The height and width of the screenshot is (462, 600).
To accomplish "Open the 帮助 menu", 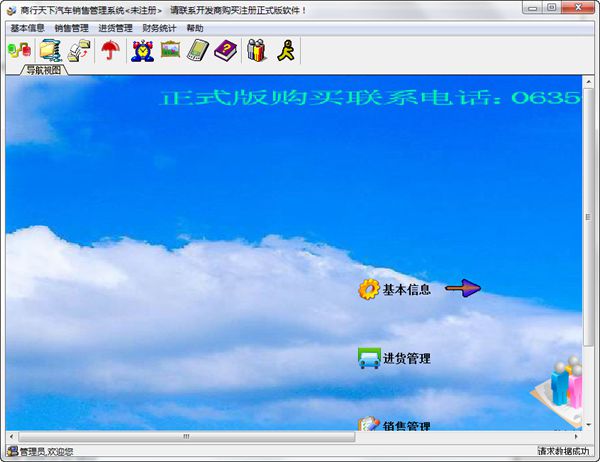I will 195,28.
